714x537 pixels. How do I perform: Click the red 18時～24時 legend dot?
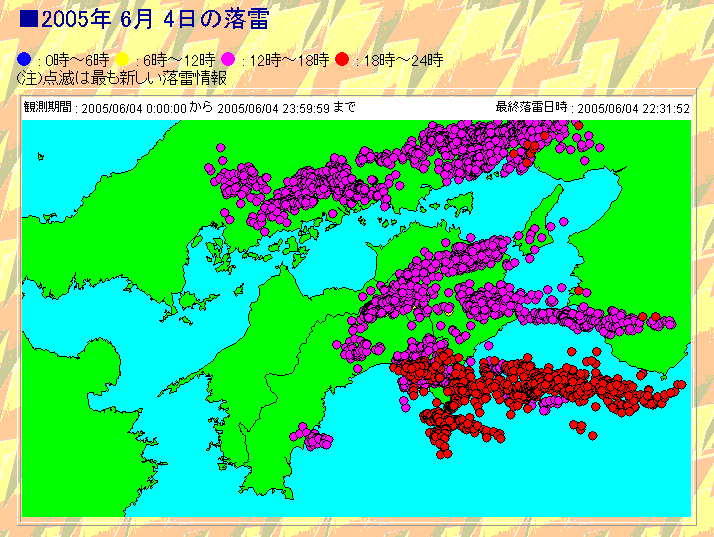[x=341, y=60]
